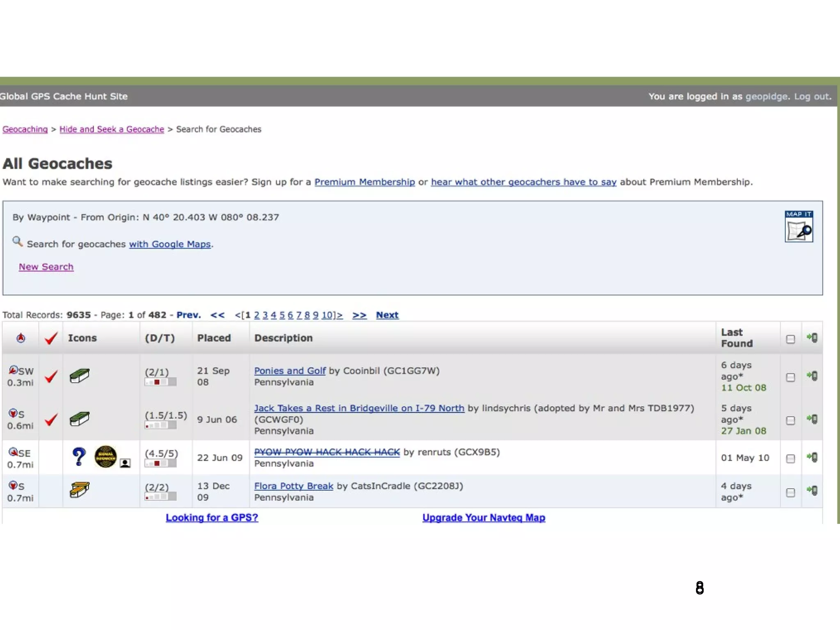
Task: Check the select-all checkbox in table header
Action: [790, 339]
